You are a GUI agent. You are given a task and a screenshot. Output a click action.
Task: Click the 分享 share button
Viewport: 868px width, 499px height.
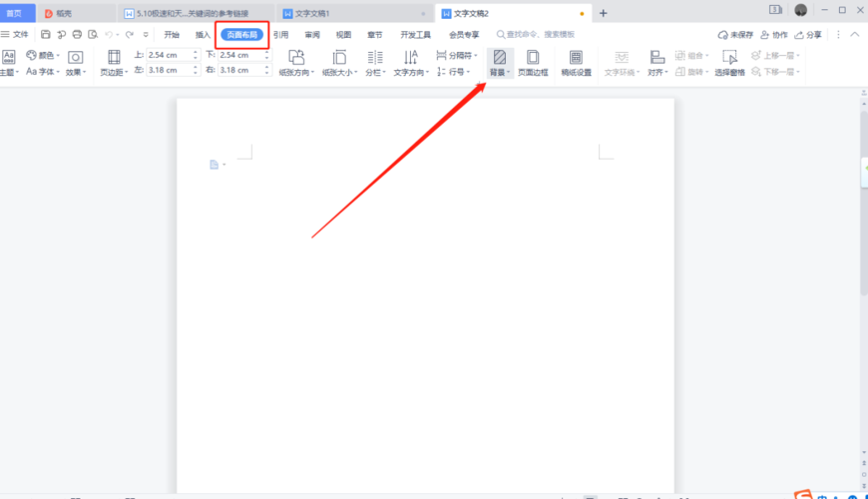click(x=809, y=34)
